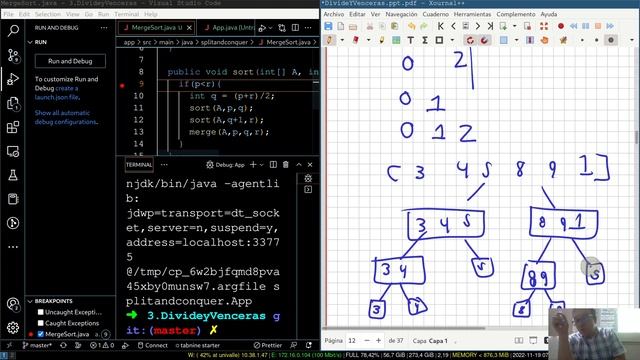Screen dimensions: 640x360
Task: Go to last page in Xournal++
Action: (490, 26)
